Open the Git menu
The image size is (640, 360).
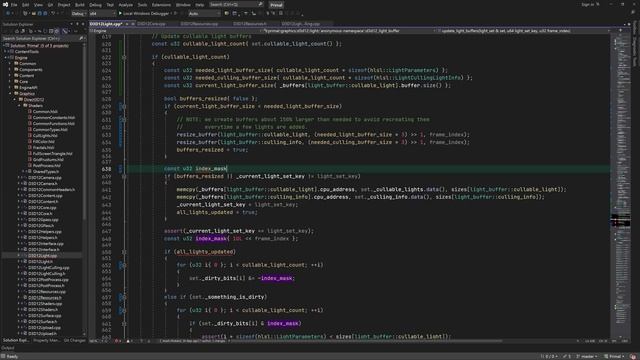pos(50,5)
